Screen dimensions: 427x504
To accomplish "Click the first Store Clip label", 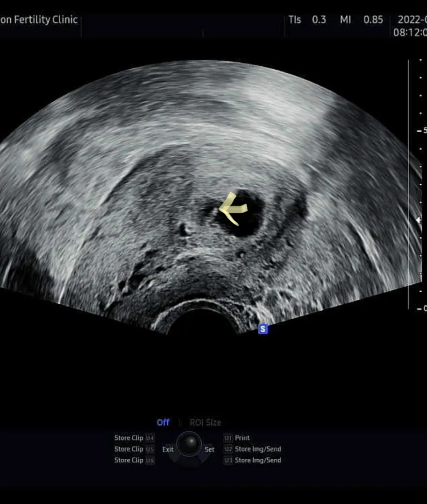I will [x=129, y=438].
